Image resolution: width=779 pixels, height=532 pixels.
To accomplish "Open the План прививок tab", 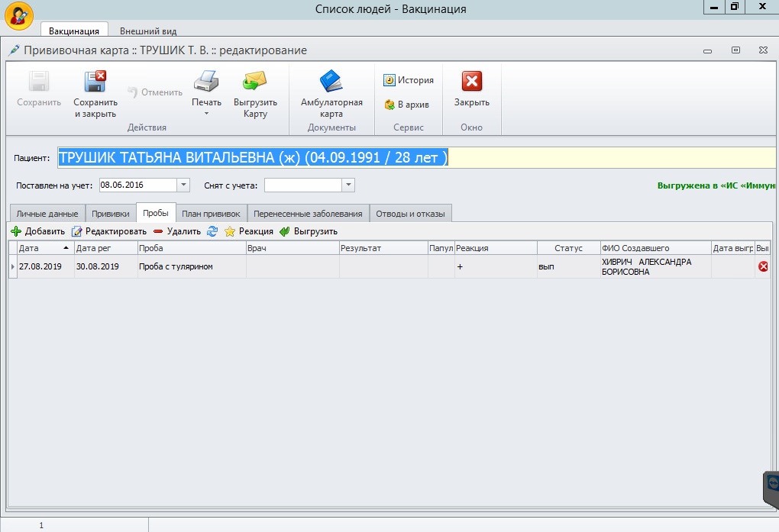I will 211,214.
